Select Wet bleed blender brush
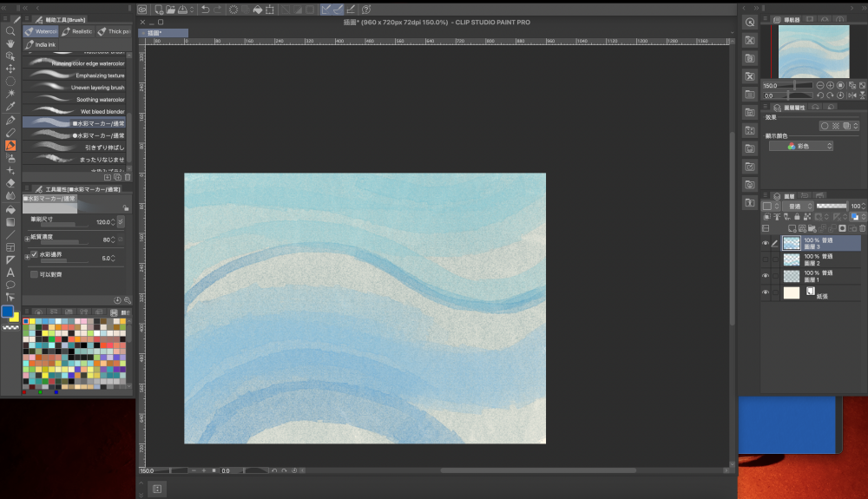 click(x=74, y=111)
